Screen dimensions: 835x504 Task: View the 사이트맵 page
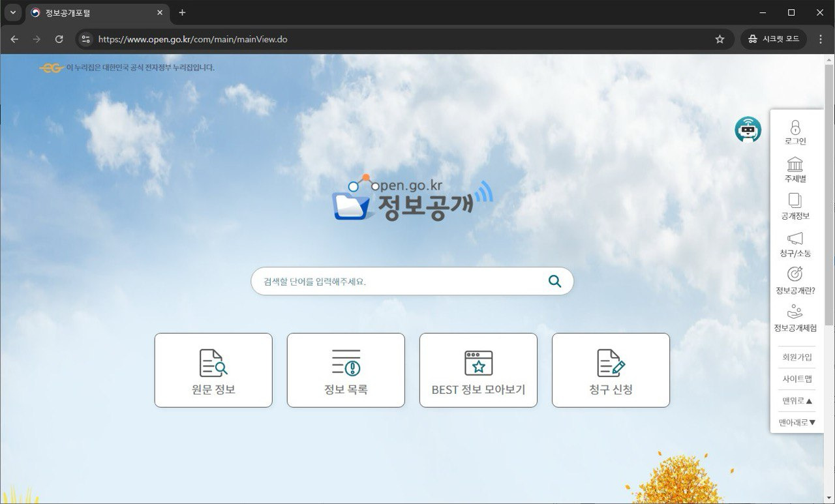pyautogui.click(x=796, y=378)
